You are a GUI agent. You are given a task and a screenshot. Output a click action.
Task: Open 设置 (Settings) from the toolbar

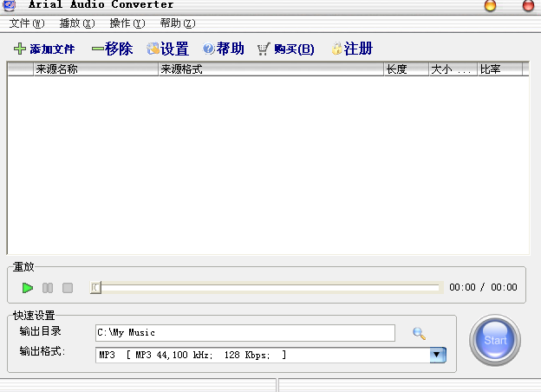pyautogui.click(x=167, y=49)
